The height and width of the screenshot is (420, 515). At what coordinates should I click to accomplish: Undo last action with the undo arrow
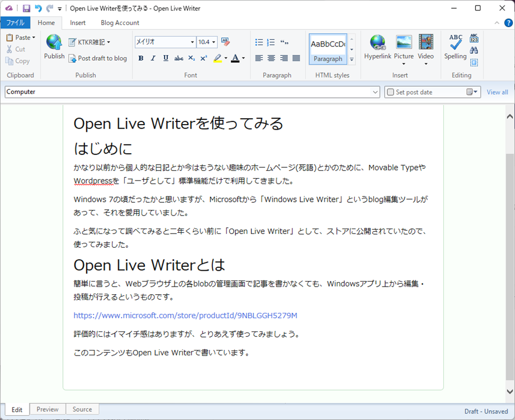[x=38, y=9]
